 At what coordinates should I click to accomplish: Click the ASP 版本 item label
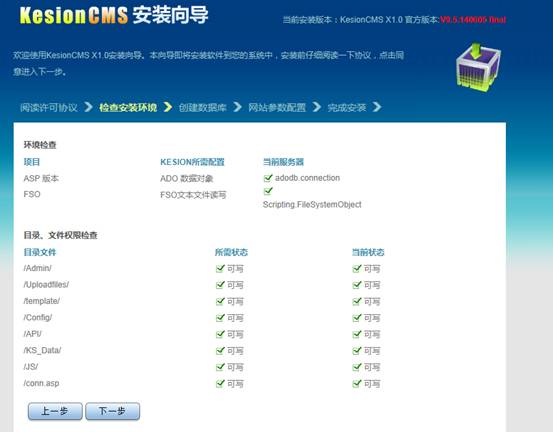coord(41,178)
